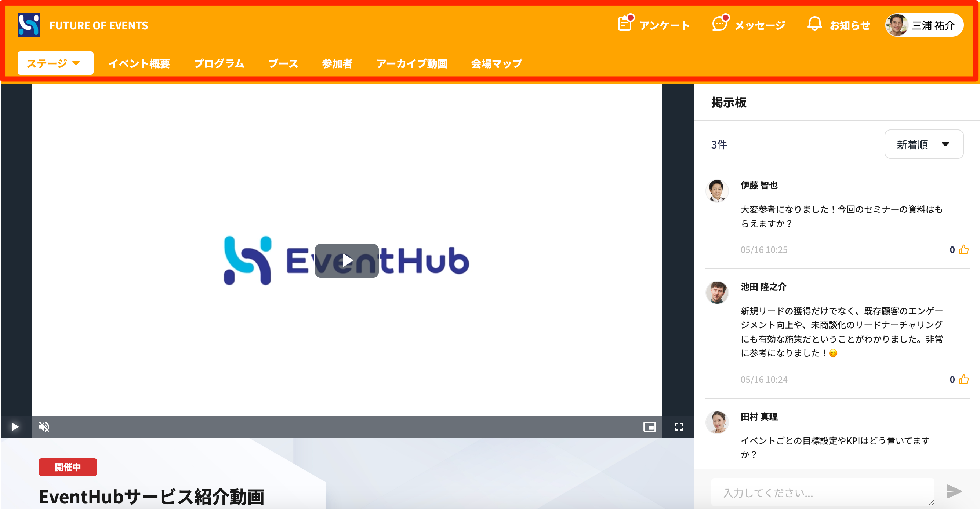
Task: Select the 参加者 tab
Action: pyautogui.click(x=337, y=63)
